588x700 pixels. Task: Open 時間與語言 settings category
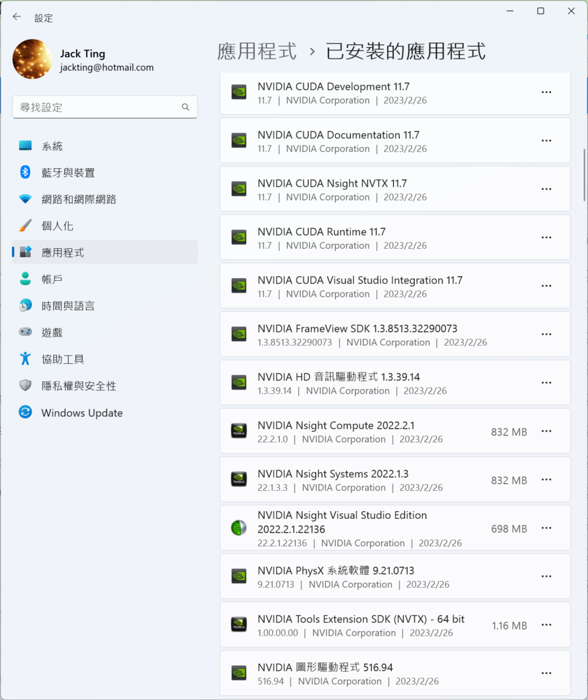click(105, 306)
